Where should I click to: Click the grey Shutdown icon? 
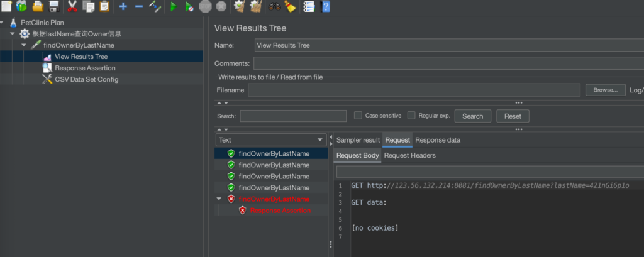(221, 6)
